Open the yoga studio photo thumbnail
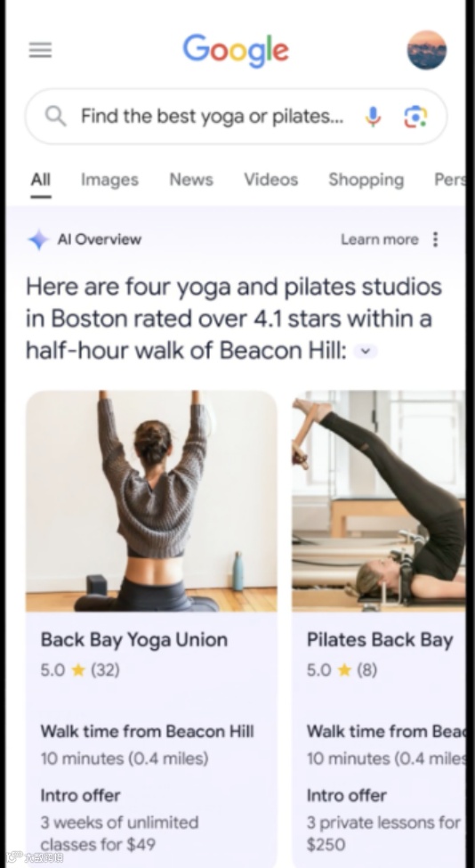This screenshot has height=868, width=475. click(151, 501)
